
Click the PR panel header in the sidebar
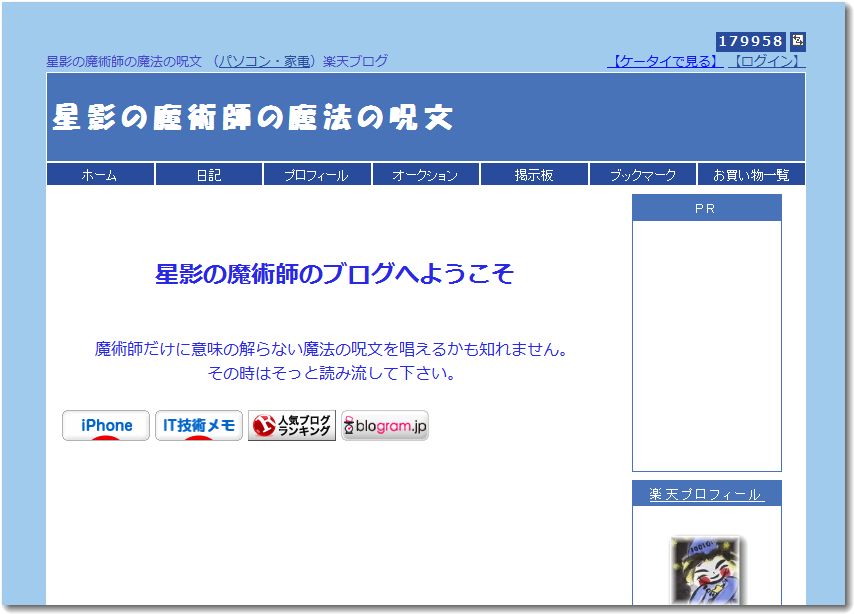tap(706, 207)
